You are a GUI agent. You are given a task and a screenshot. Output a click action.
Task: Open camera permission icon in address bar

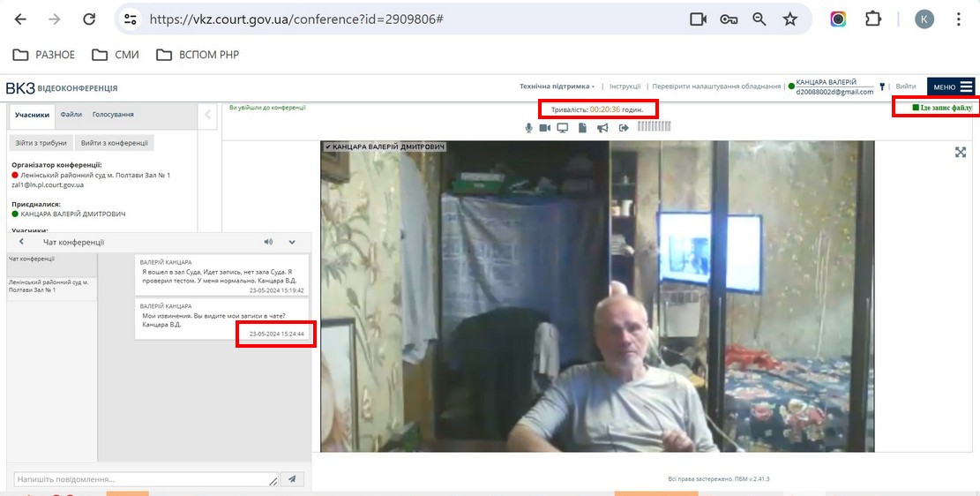point(698,19)
